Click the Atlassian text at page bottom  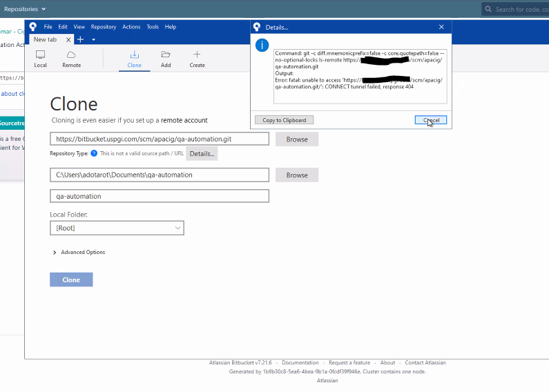(x=327, y=380)
